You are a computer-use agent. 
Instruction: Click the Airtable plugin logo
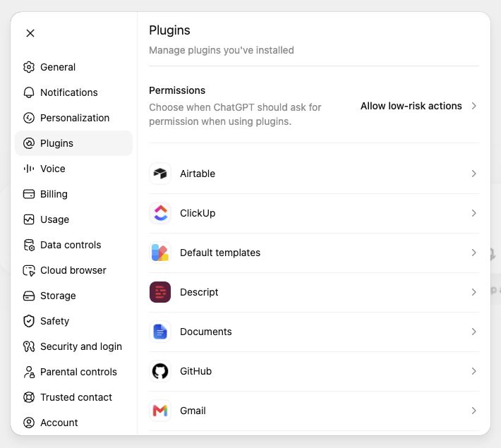(x=160, y=174)
